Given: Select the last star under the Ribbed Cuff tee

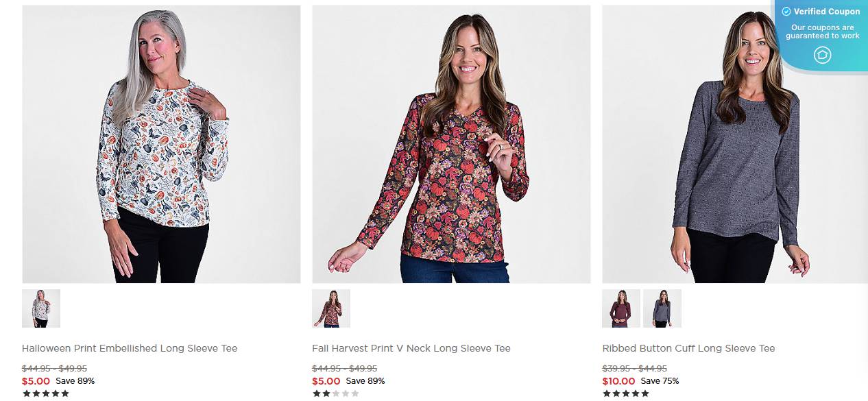Looking at the screenshot, I should pyautogui.click(x=644, y=393).
